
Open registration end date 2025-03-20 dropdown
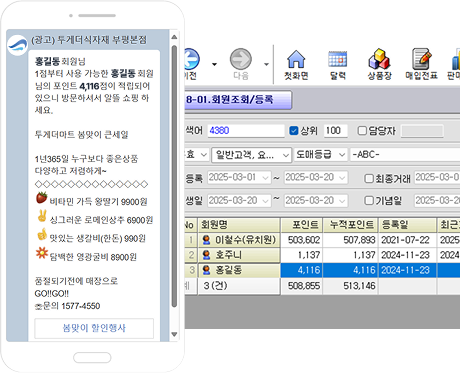point(342,178)
